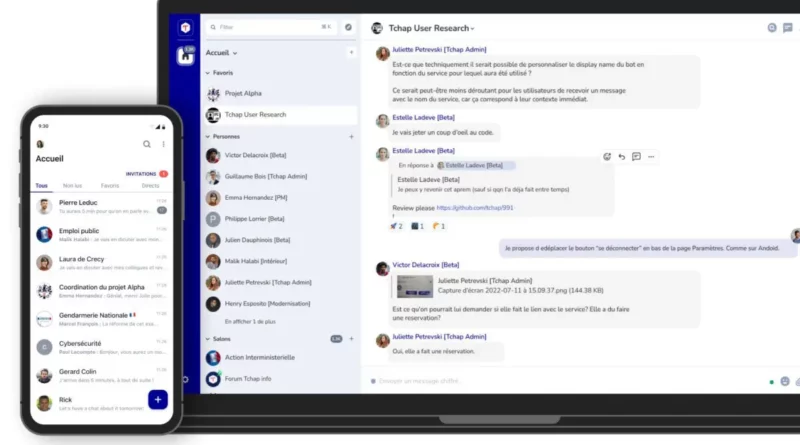Open emoji picker in message composer

pos(785,382)
